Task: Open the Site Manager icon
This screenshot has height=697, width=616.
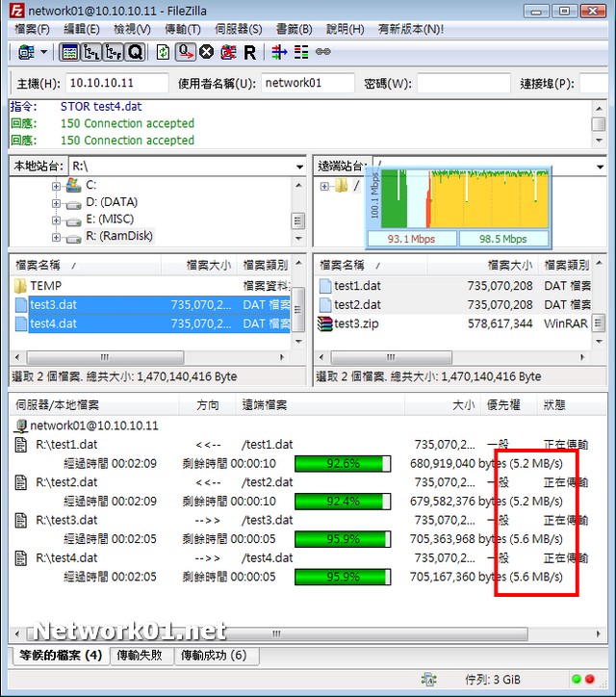Action: pos(22,52)
